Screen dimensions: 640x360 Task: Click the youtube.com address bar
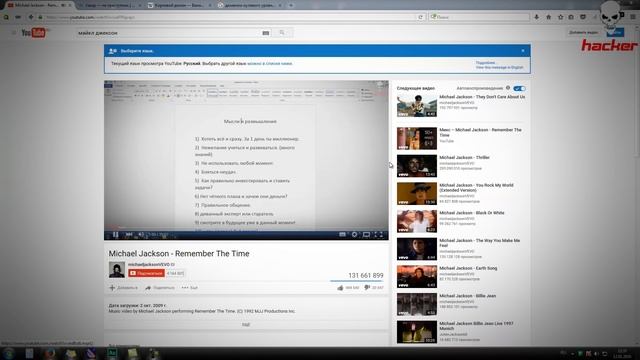point(229,17)
